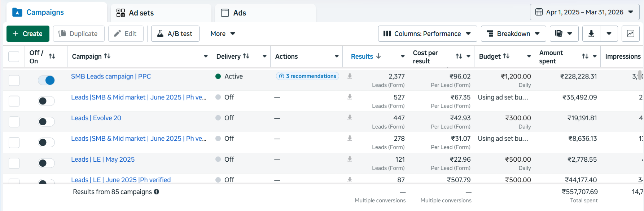644x211 pixels.
Task: Open the Leads | LE | May 2025 campaign
Action: coord(103,159)
